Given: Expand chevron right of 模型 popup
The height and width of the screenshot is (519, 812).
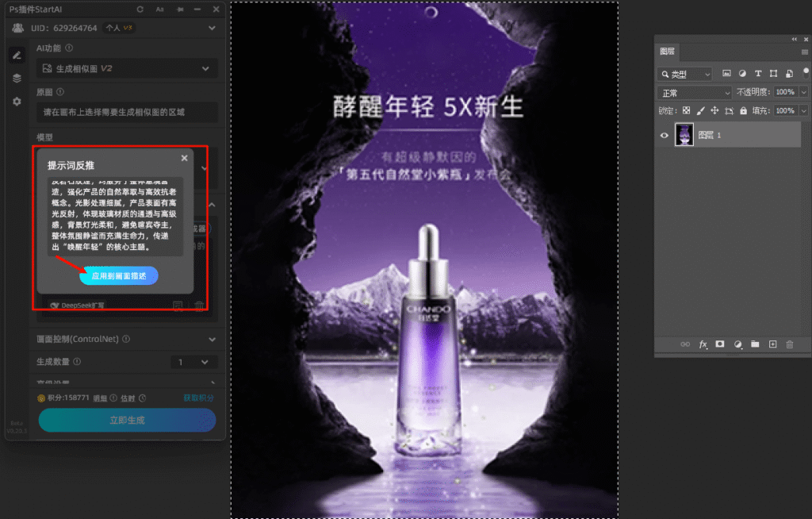Looking at the screenshot, I should click(205, 168).
